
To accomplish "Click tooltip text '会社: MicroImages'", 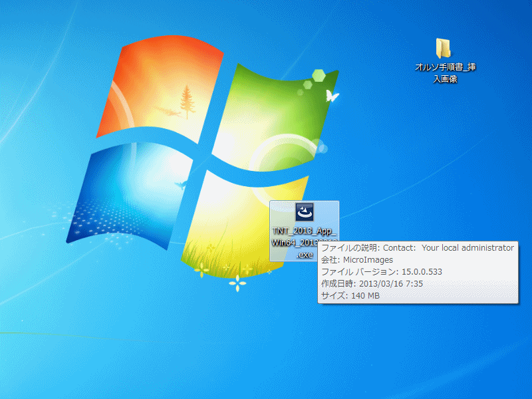I will click(357, 260).
